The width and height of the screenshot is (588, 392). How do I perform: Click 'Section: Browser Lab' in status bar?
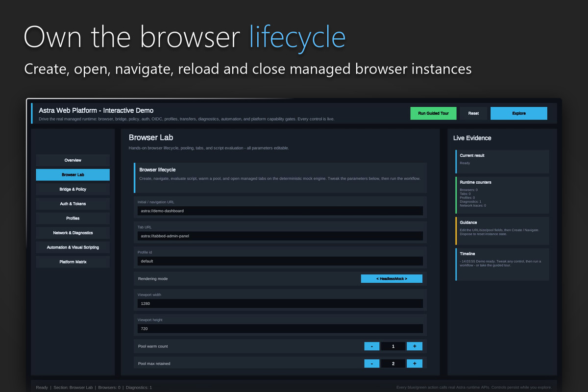point(73,388)
